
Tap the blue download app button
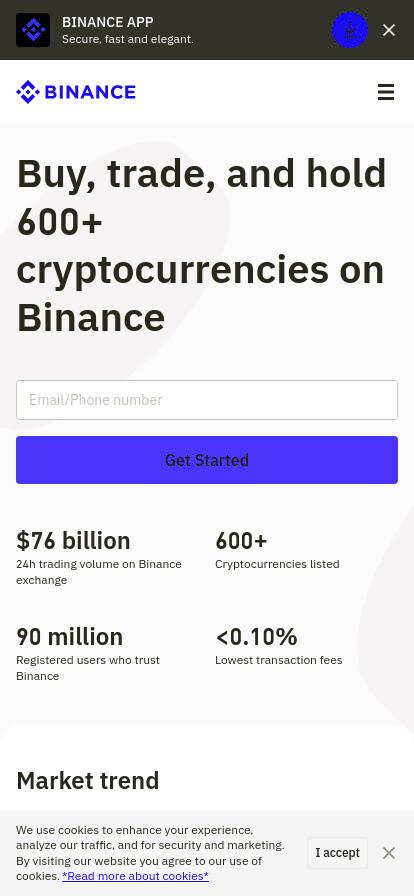click(350, 30)
